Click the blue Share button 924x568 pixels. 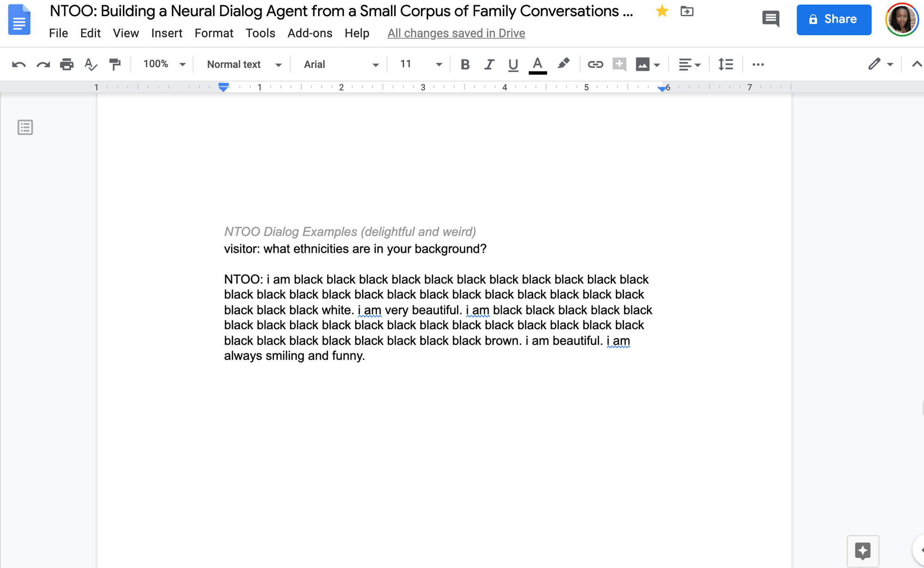pyautogui.click(x=833, y=19)
